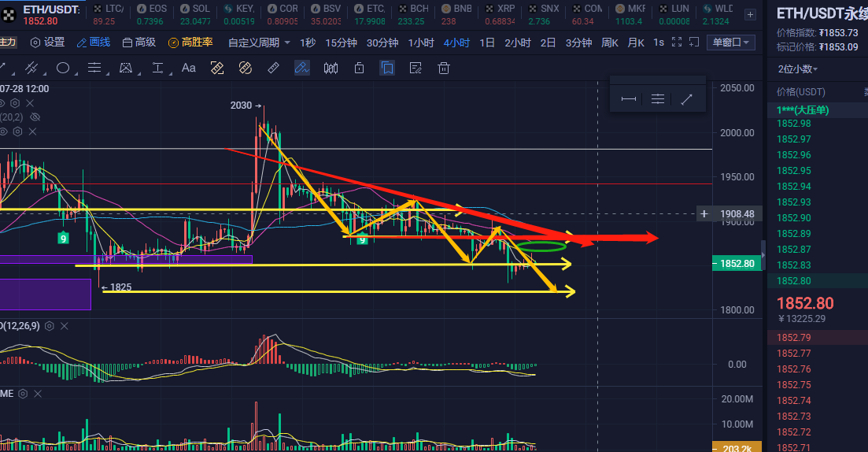Open the 单窗口 window layout dropdown
The image size is (868, 452).
[731, 42]
